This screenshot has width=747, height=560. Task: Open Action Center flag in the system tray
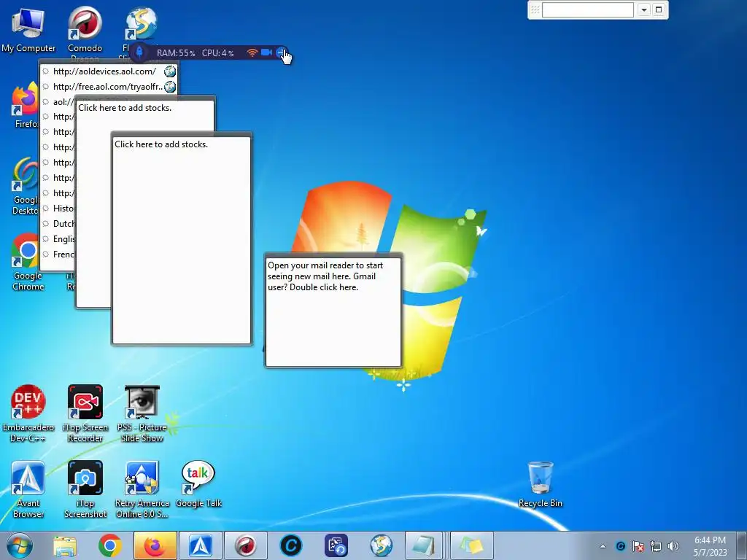pos(638,546)
